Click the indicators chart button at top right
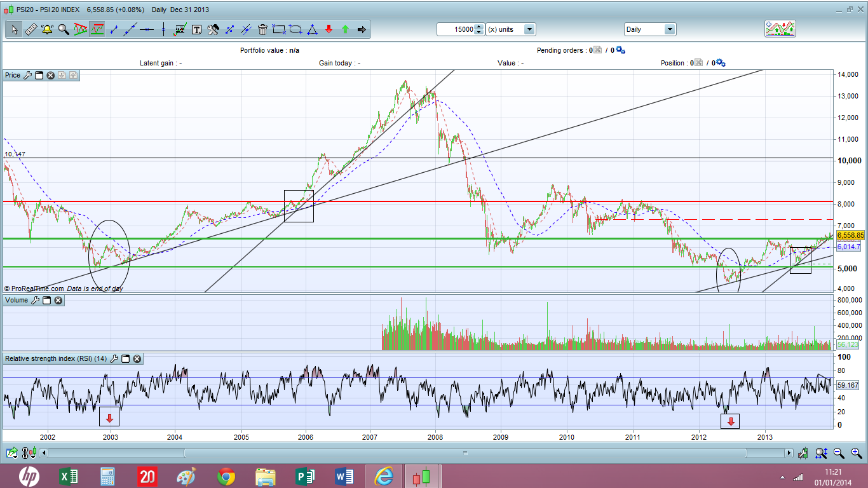The height and width of the screenshot is (488, 868). click(780, 29)
